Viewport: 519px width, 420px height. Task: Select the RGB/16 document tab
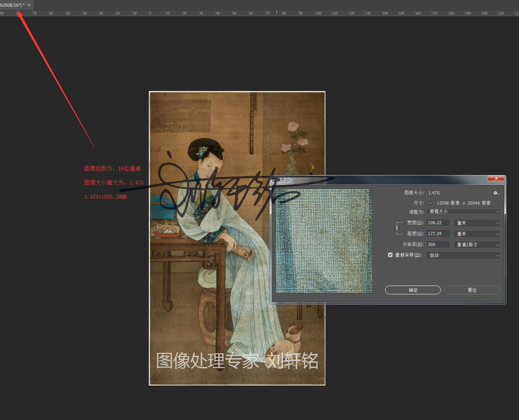13,5
